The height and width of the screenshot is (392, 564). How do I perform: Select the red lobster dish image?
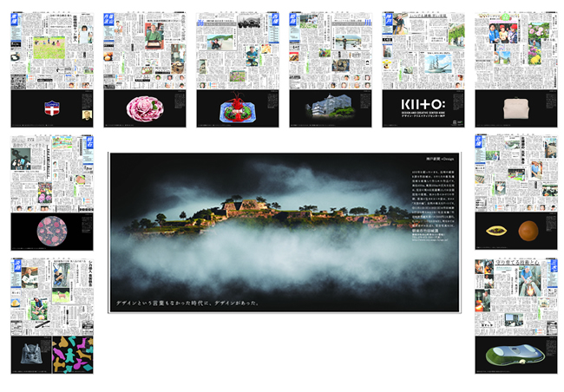[x=236, y=110]
